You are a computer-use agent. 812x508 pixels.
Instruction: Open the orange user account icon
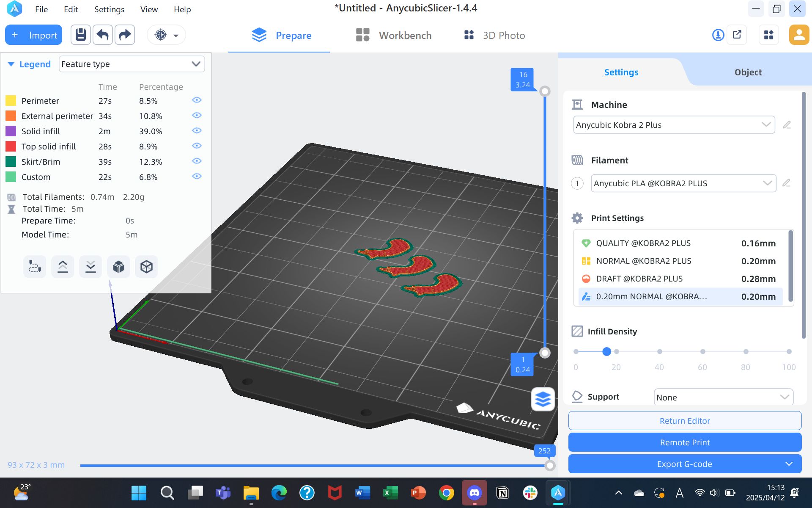[x=799, y=35]
